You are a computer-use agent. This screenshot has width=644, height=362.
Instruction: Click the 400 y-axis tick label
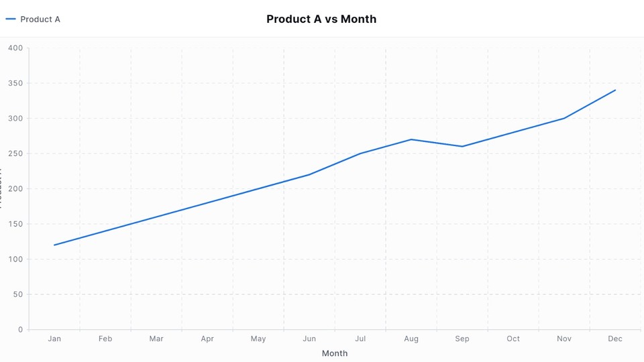(x=16, y=48)
